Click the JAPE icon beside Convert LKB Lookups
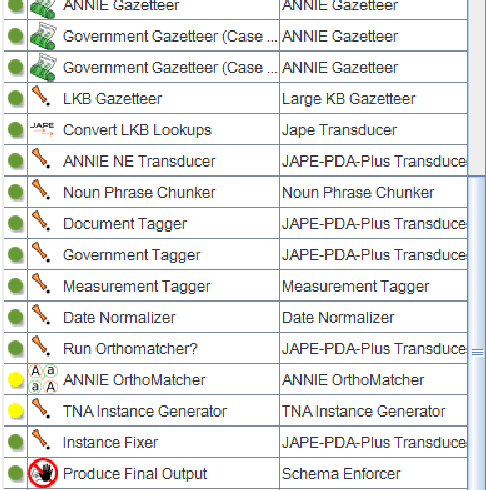Screen dimensions: 486x490 (42, 129)
